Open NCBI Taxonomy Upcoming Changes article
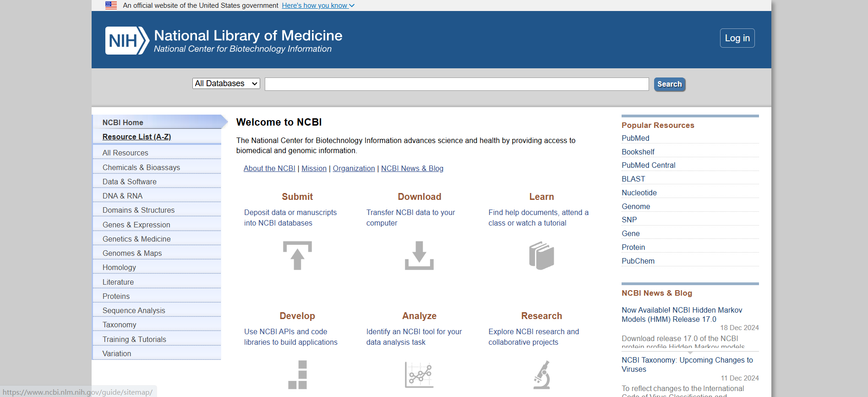The width and height of the screenshot is (868, 397). (687, 364)
